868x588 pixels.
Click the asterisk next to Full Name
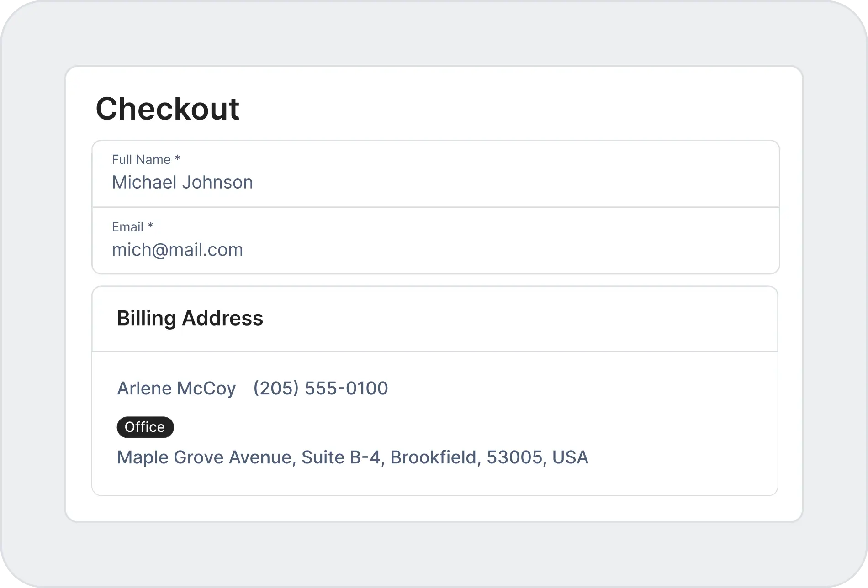pos(178,159)
